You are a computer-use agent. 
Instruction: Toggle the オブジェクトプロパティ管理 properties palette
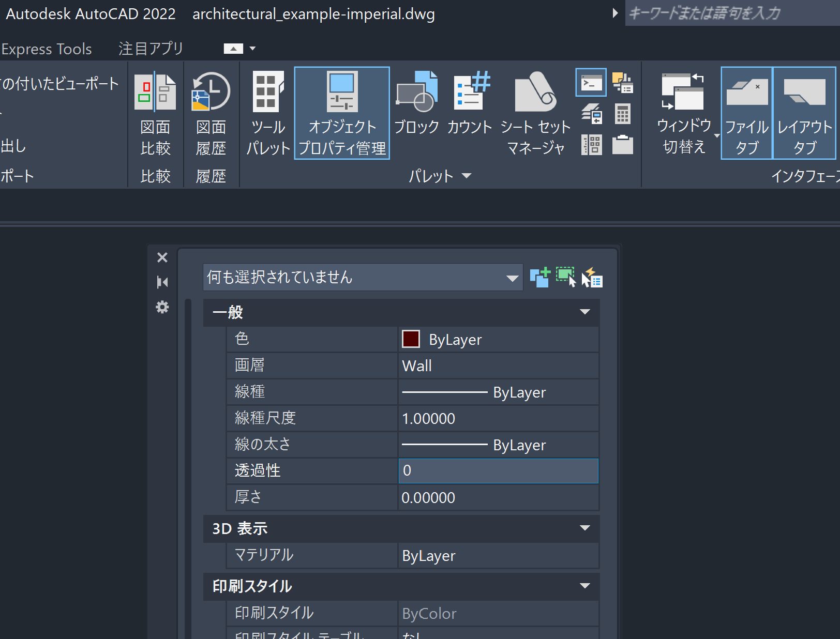pyautogui.click(x=342, y=113)
